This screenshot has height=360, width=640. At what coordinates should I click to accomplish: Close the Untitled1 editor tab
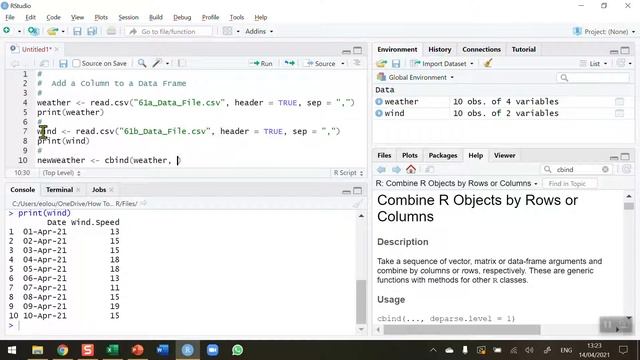click(57, 49)
